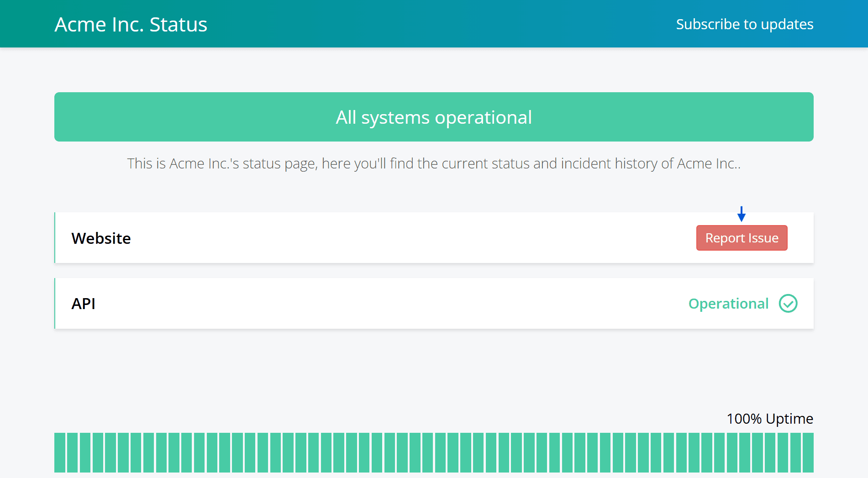Click the green left edge of the API card
Viewport: 868px width, 478px height.
pyautogui.click(x=55, y=303)
